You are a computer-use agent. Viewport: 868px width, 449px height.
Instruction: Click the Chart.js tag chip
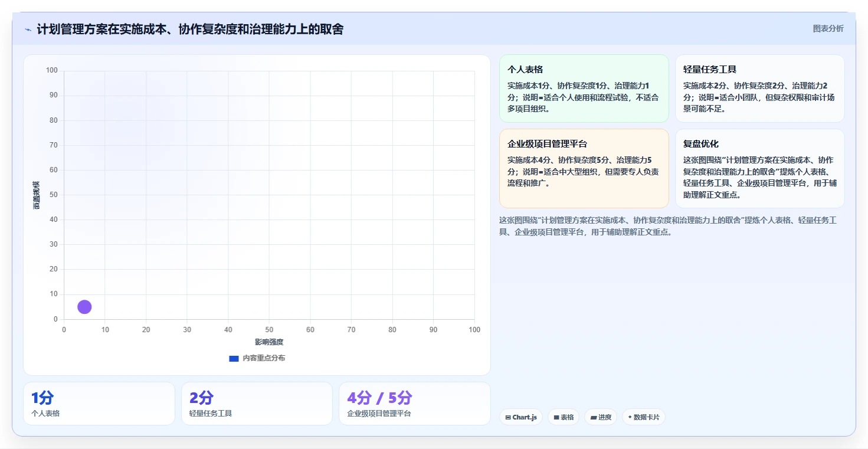tap(521, 417)
